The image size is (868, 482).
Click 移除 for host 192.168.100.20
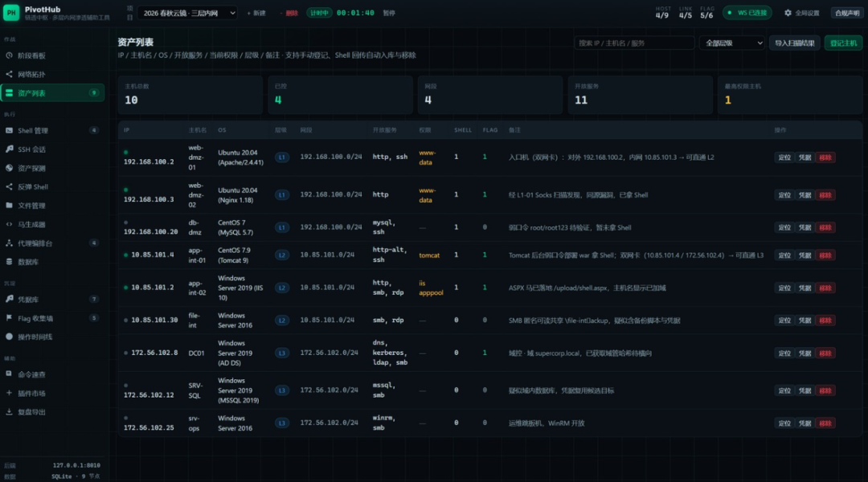pos(825,228)
